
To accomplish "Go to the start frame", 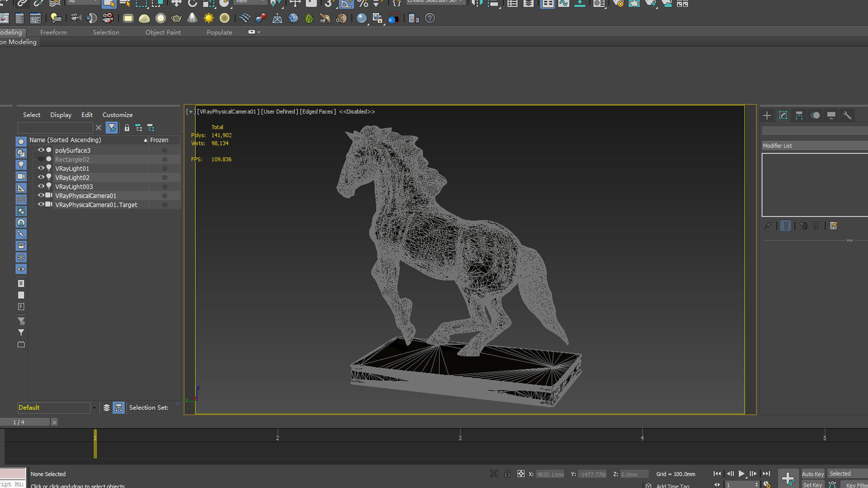I will [x=717, y=474].
